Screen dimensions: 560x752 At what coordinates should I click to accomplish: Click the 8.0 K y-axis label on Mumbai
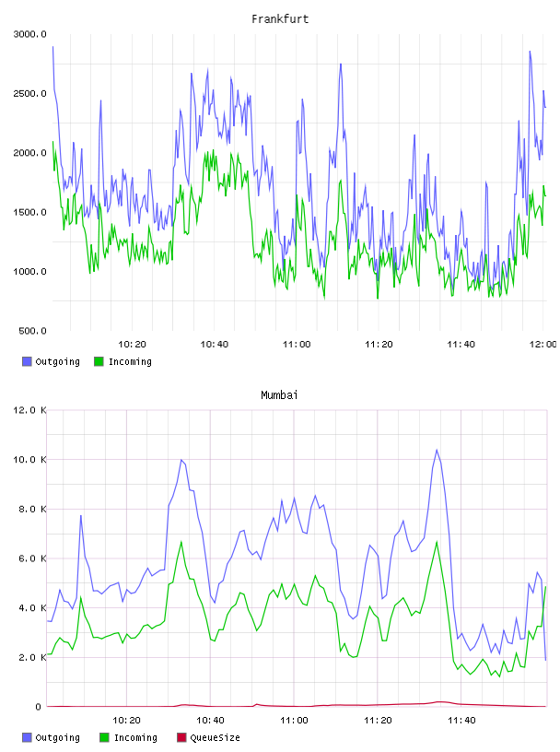click(x=32, y=510)
